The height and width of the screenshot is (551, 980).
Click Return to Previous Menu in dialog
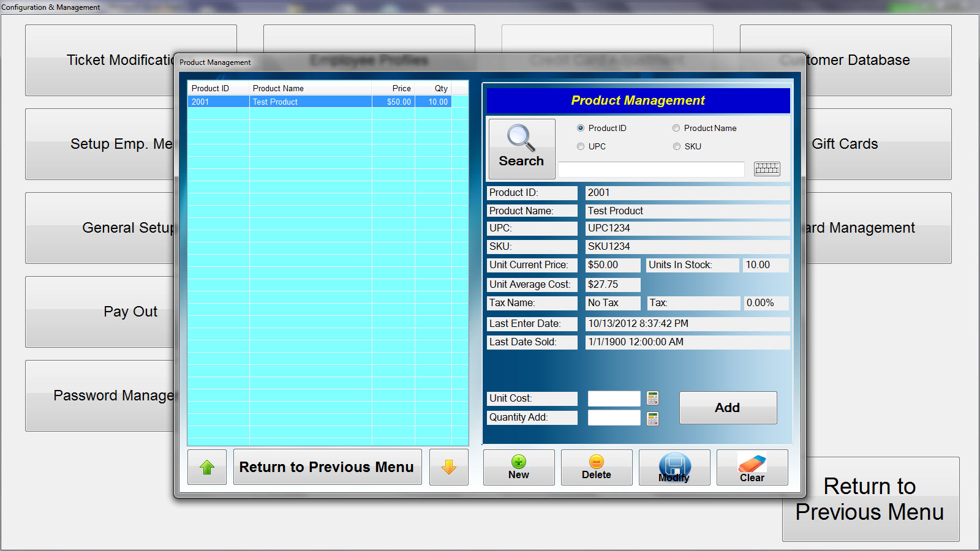(x=327, y=467)
